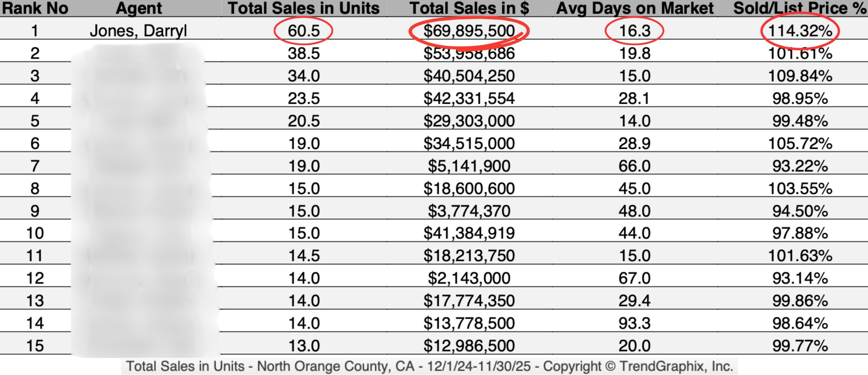
Task: Select the Avg Days on Market header
Action: (635, 8)
